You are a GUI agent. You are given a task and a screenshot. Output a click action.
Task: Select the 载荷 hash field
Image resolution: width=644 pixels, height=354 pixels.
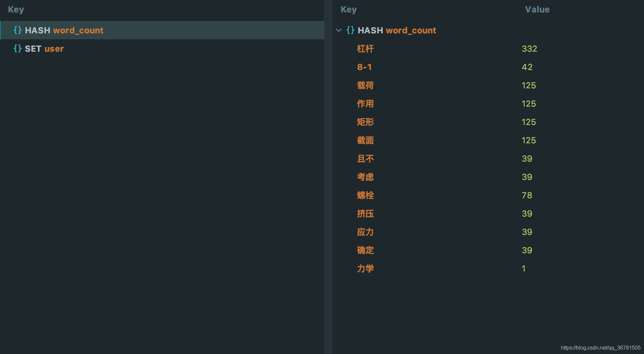[365, 85]
